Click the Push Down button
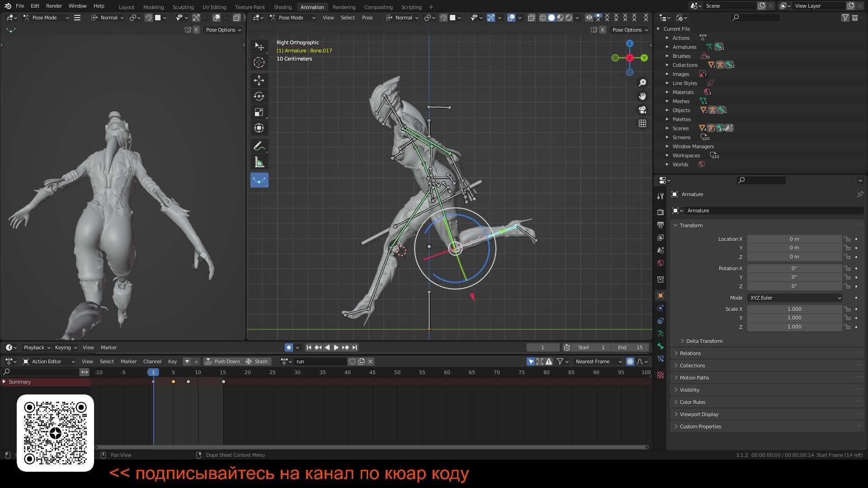Screen dimensions: 868x488 [x=222, y=361]
